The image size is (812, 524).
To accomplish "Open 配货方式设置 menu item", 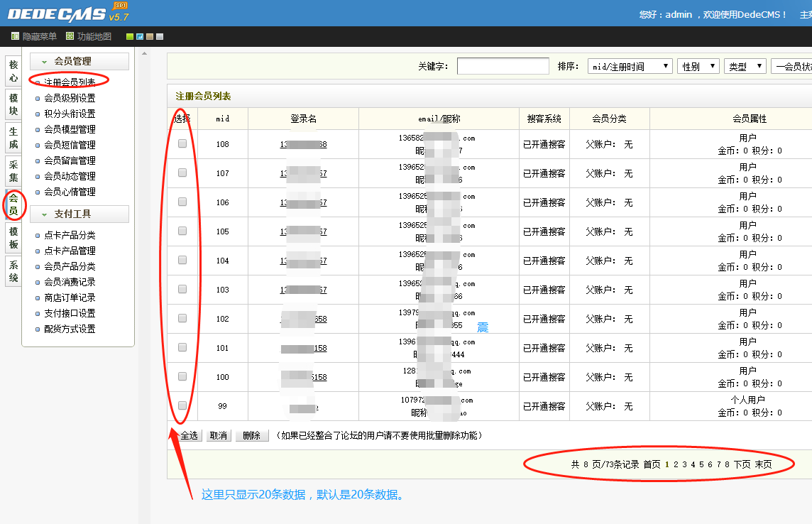I will pyautogui.click(x=70, y=329).
